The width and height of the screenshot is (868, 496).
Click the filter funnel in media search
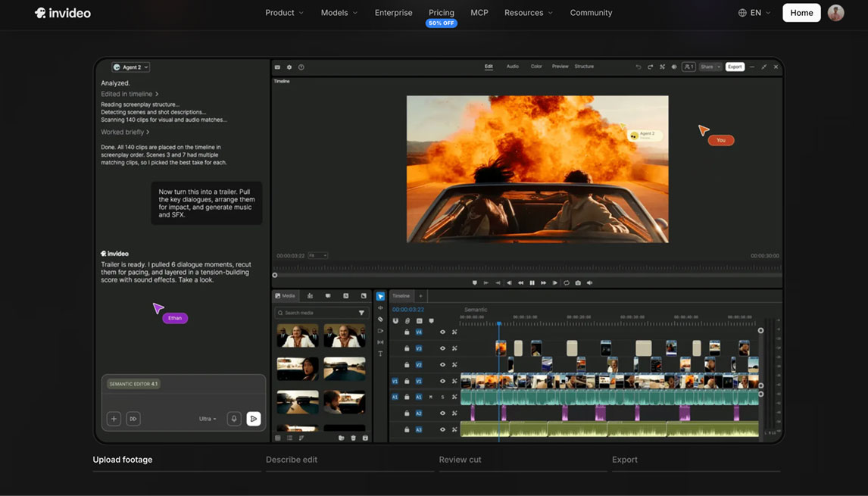[x=361, y=313]
